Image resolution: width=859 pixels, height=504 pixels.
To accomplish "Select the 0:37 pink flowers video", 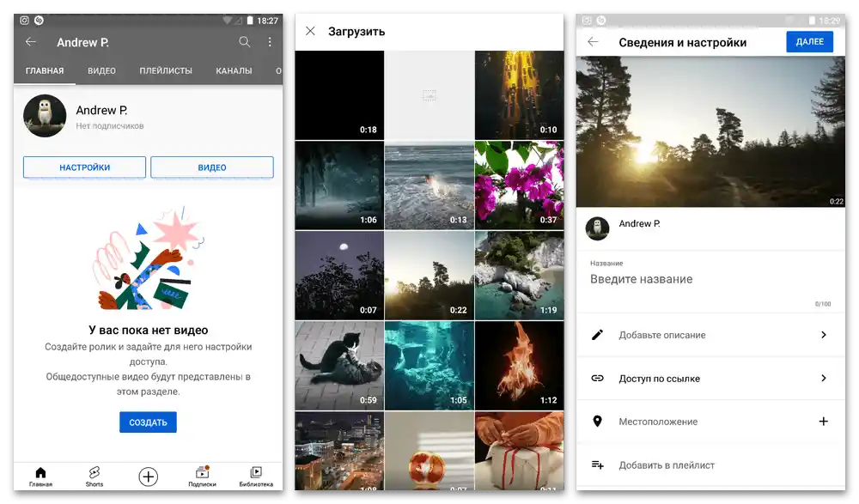I will pos(520,185).
